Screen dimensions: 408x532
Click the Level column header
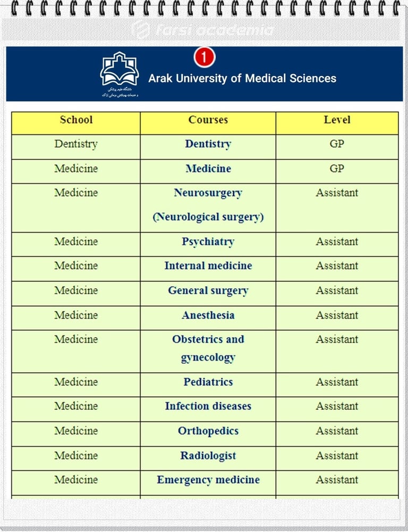click(x=337, y=120)
